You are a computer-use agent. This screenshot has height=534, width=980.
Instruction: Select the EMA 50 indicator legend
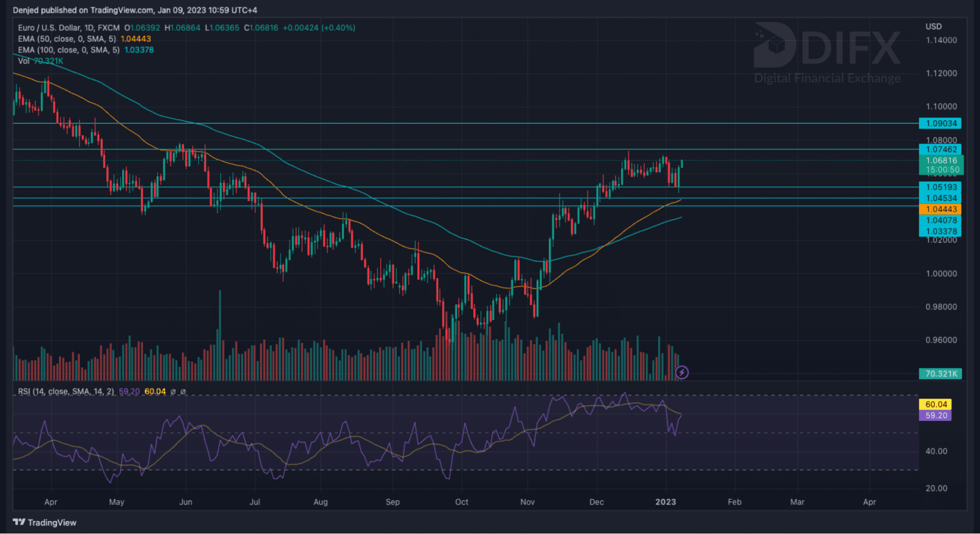click(x=67, y=39)
